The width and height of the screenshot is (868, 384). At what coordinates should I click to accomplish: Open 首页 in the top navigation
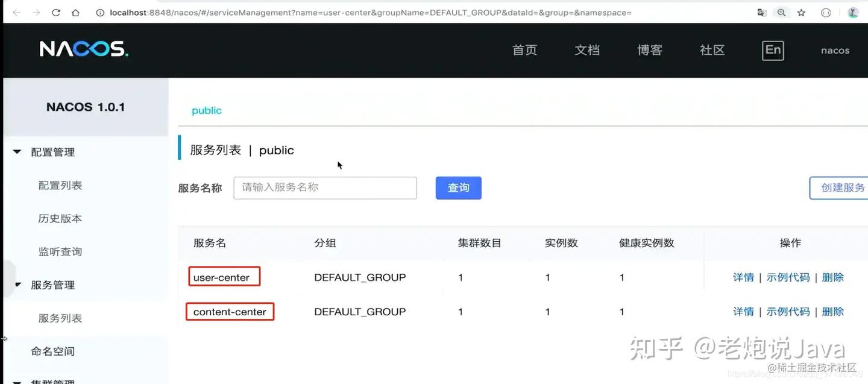(x=524, y=50)
